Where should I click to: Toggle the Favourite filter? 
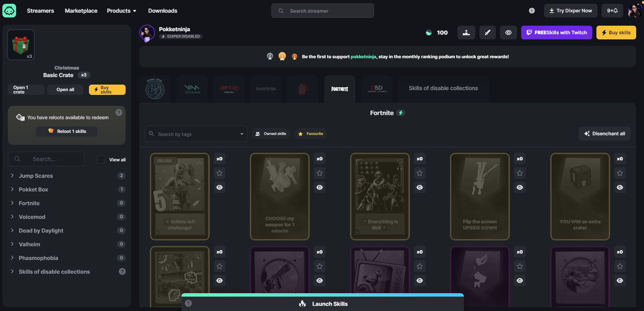click(311, 134)
